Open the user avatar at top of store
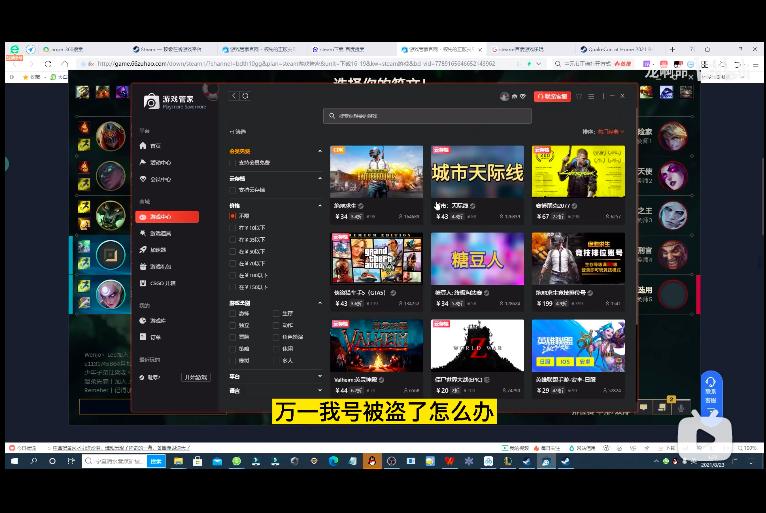This screenshot has height=513, width=766. click(505, 96)
